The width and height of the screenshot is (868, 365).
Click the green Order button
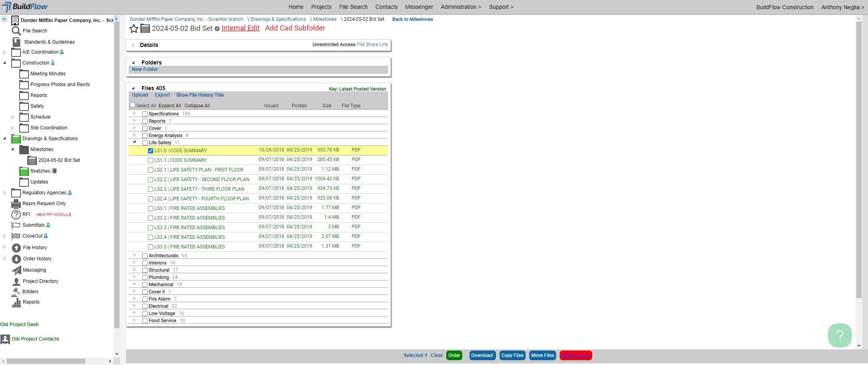(454, 355)
